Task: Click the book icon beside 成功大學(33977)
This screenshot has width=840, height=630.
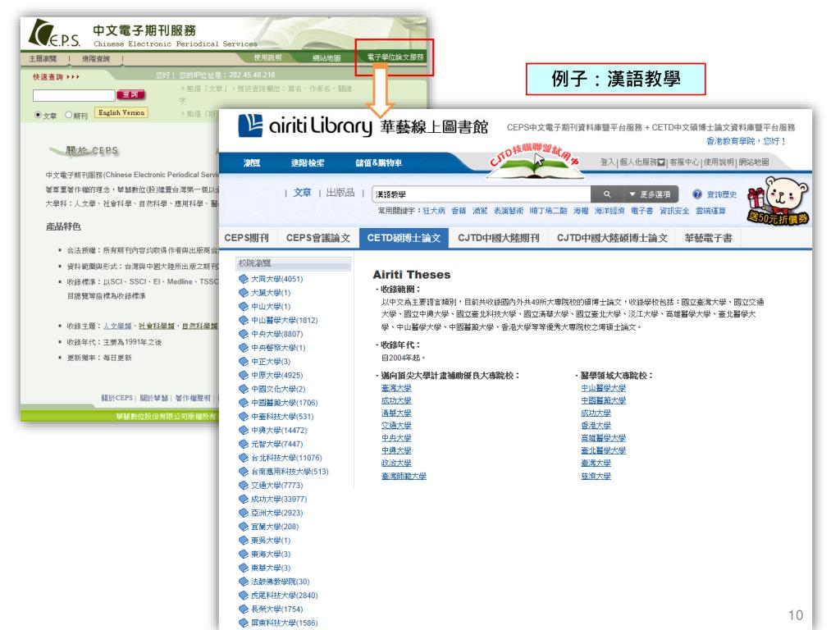Action: click(243, 499)
